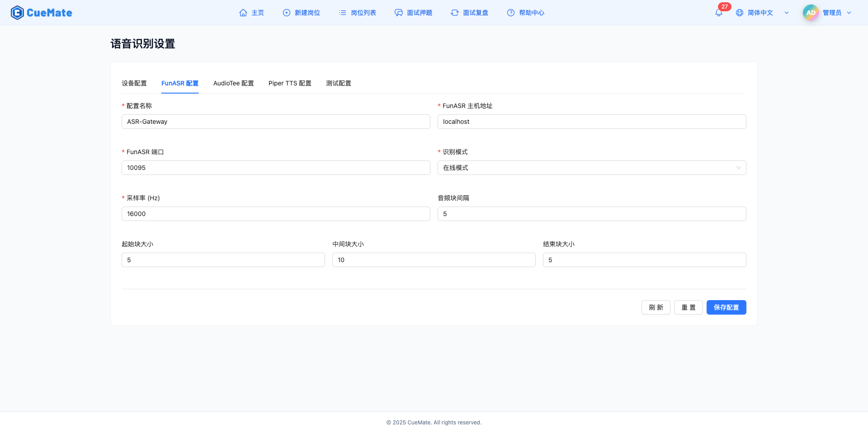
Task: Open the 管理员 account dropdown arrow
Action: [849, 13]
